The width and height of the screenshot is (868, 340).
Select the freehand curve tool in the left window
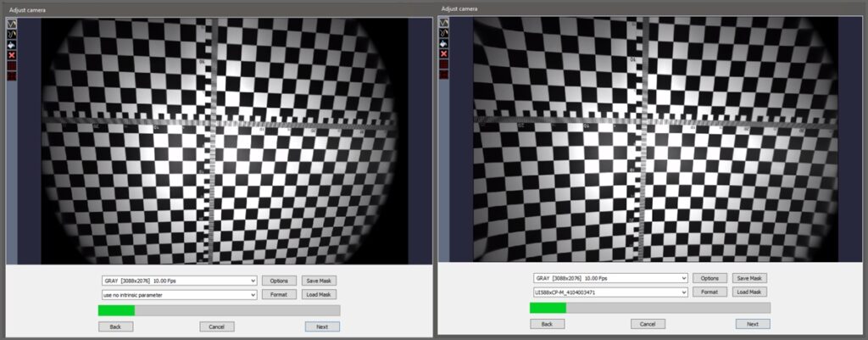pyautogui.click(x=12, y=34)
